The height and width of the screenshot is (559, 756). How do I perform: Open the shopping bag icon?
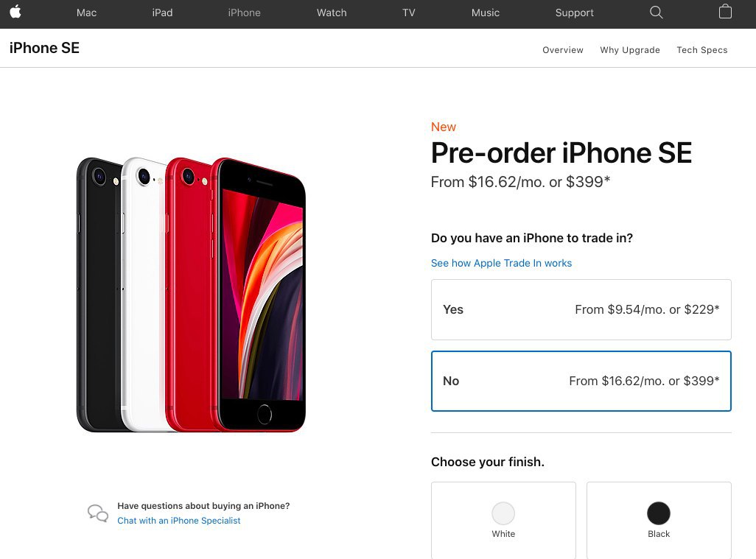click(x=725, y=12)
